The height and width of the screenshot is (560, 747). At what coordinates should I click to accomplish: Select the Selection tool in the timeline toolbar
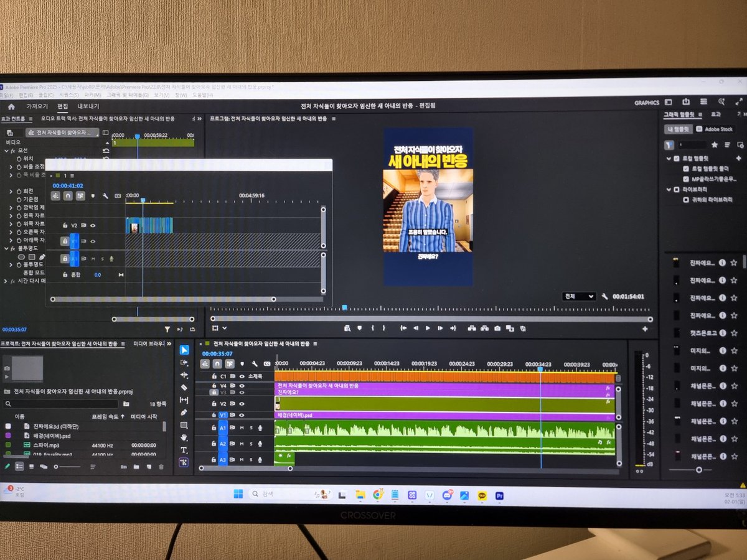point(184,350)
